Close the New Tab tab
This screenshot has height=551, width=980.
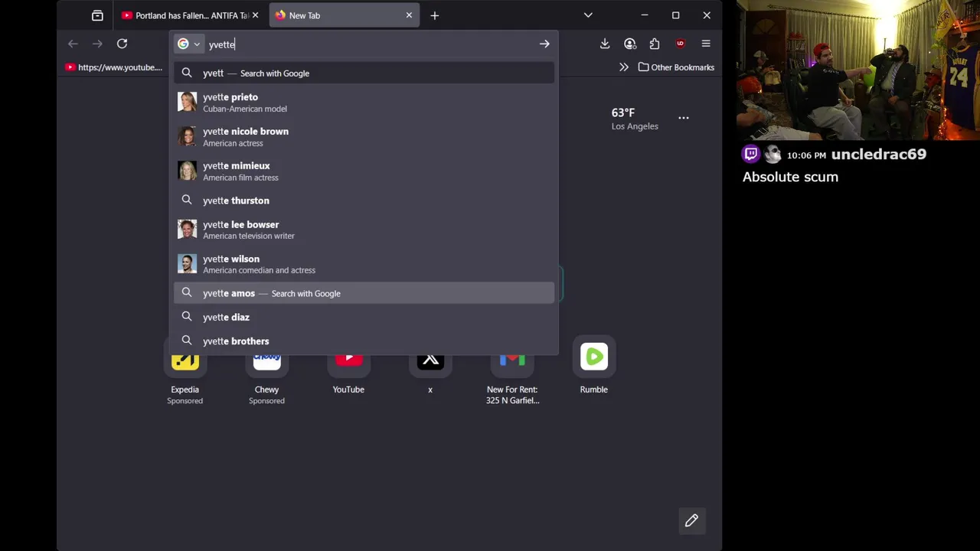point(409,15)
